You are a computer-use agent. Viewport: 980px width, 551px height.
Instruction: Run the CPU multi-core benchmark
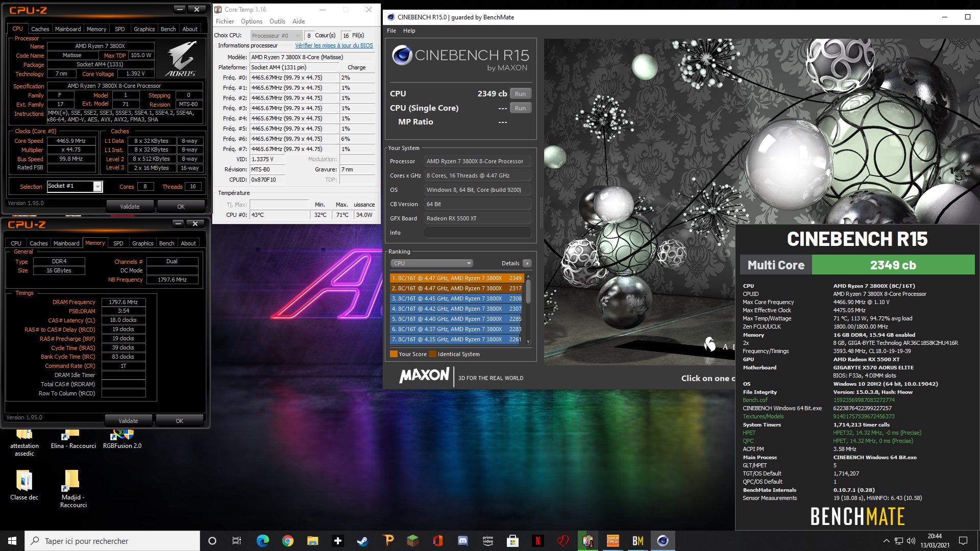(520, 94)
